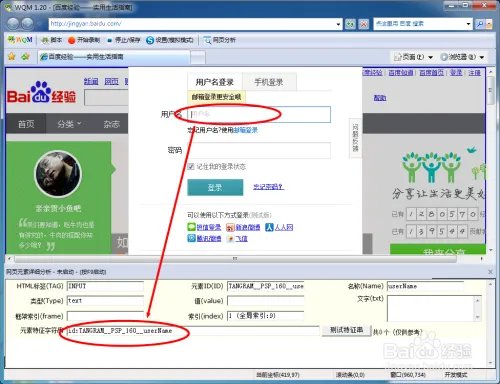
Task: Close the 网页元素详细分析 analysis panel
Action: coord(490,272)
